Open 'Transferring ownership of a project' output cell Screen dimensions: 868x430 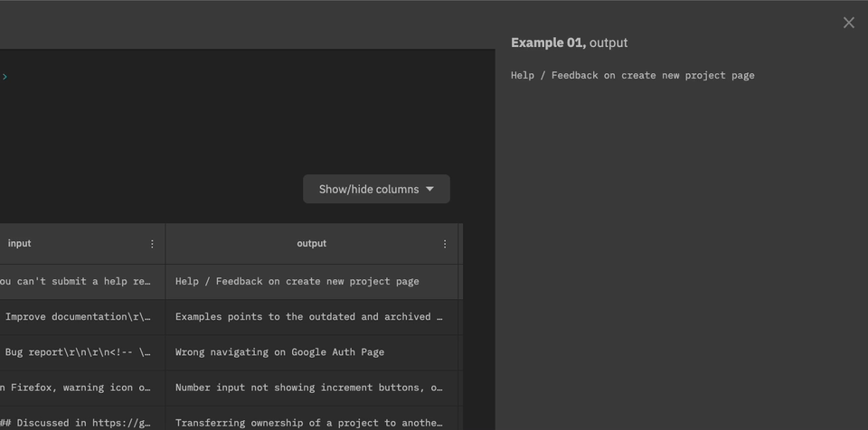pos(309,422)
